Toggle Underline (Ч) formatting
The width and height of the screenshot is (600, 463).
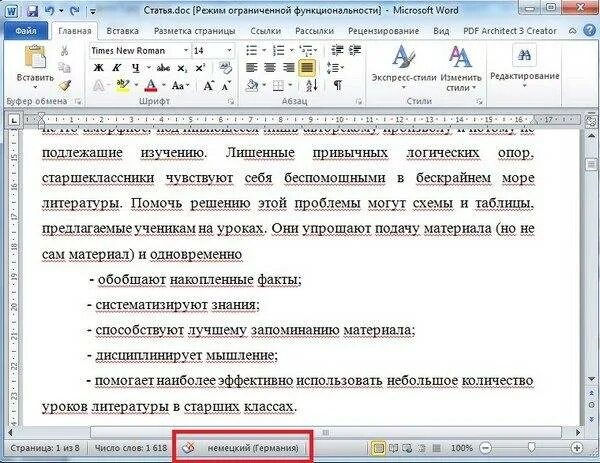(135, 68)
